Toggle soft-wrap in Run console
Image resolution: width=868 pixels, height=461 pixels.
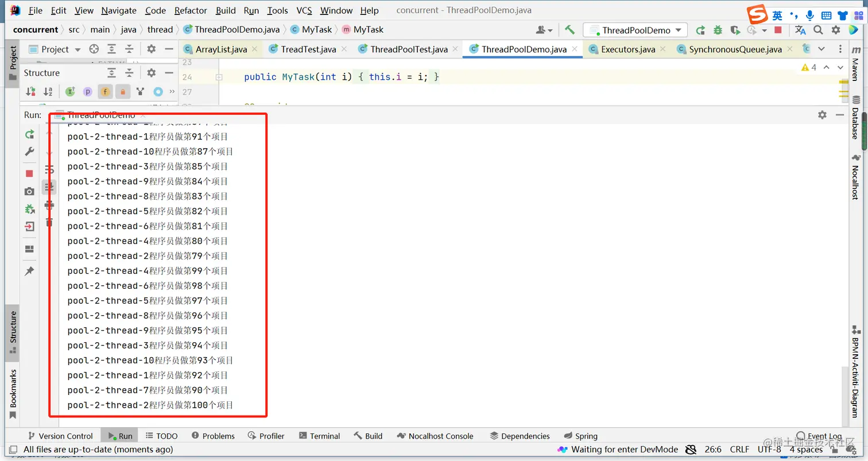50,169
